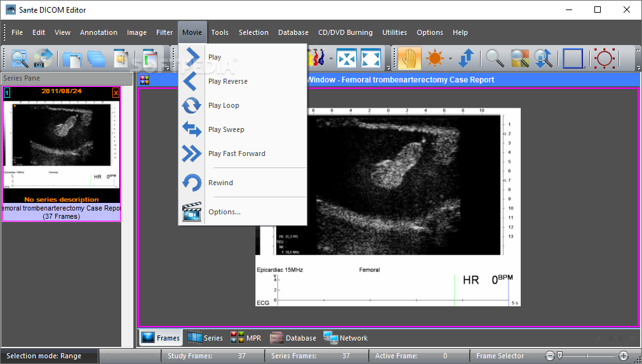Screen dimensions: 642x364
Task: Click the clapperboard Options icon
Action: click(x=192, y=212)
